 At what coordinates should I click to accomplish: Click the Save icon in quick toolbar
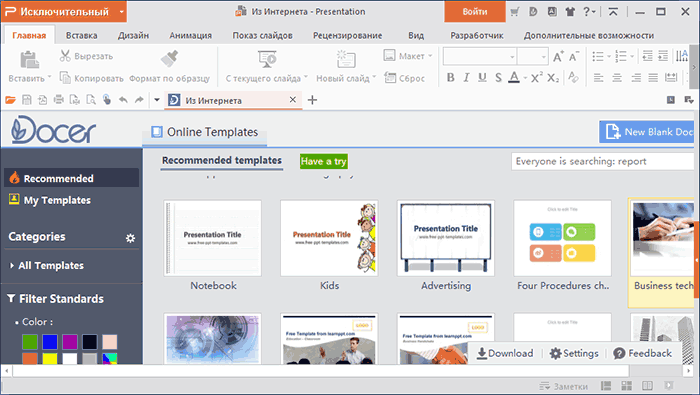click(x=27, y=100)
